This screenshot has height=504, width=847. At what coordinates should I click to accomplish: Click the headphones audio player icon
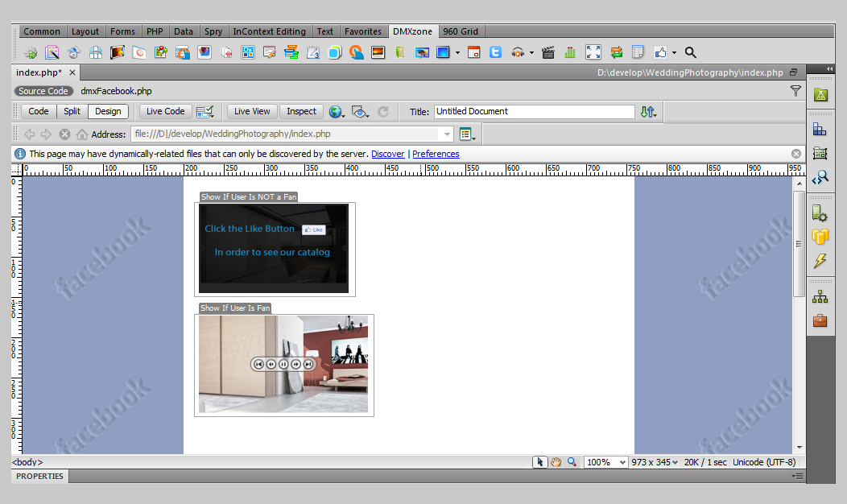[518, 52]
